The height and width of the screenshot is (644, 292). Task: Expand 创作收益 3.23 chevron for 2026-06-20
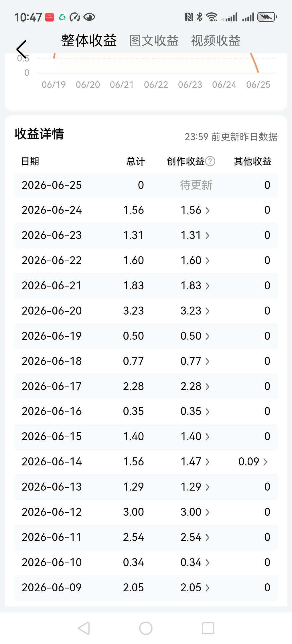208,311
